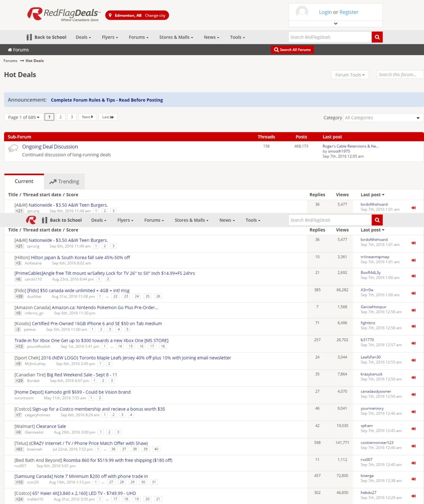Click the speech-bubble icon for Ongoing Deal Discussion
Screen dimensions: 424x504
point(13,149)
